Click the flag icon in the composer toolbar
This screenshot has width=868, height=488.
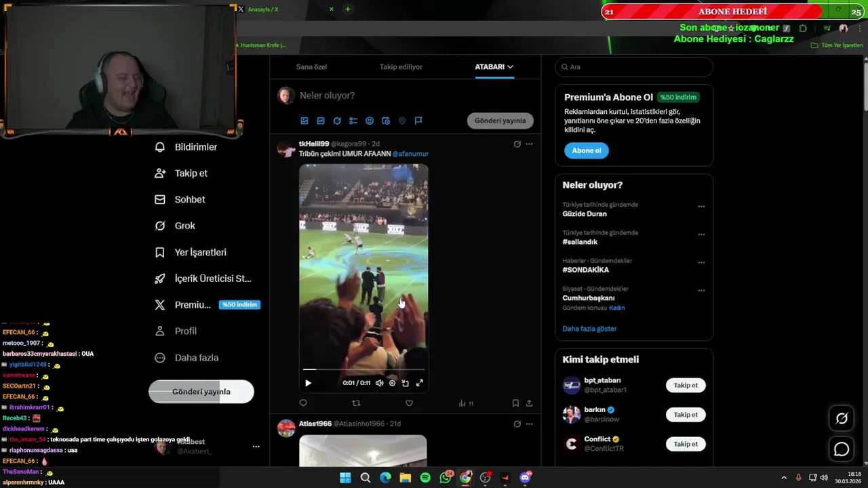tap(418, 121)
